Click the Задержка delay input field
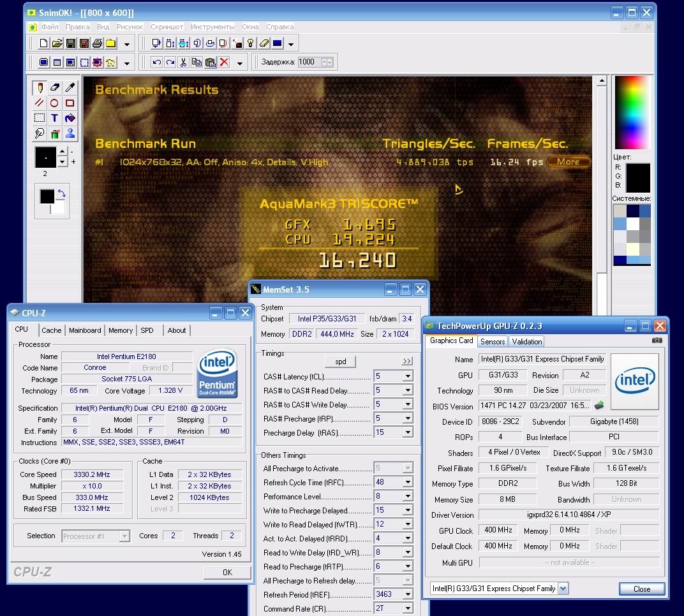The image size is (684, 616). 311,62
